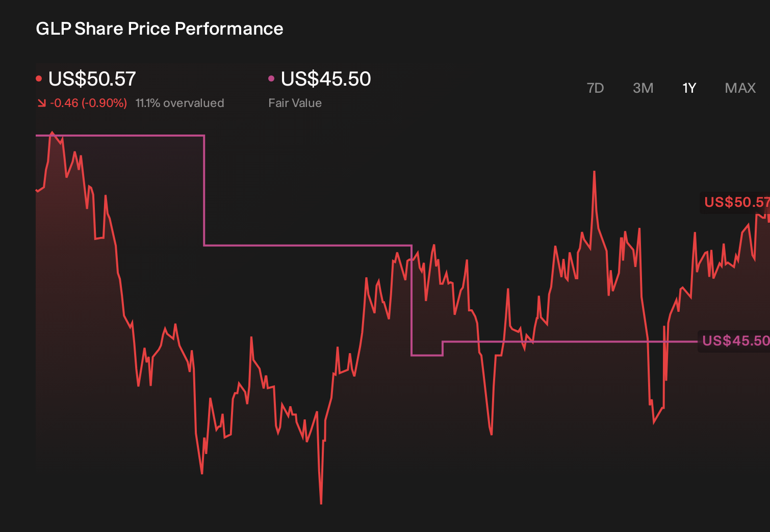
Task: Select the 7D time range tab
Action: click(x=595, y=88)
